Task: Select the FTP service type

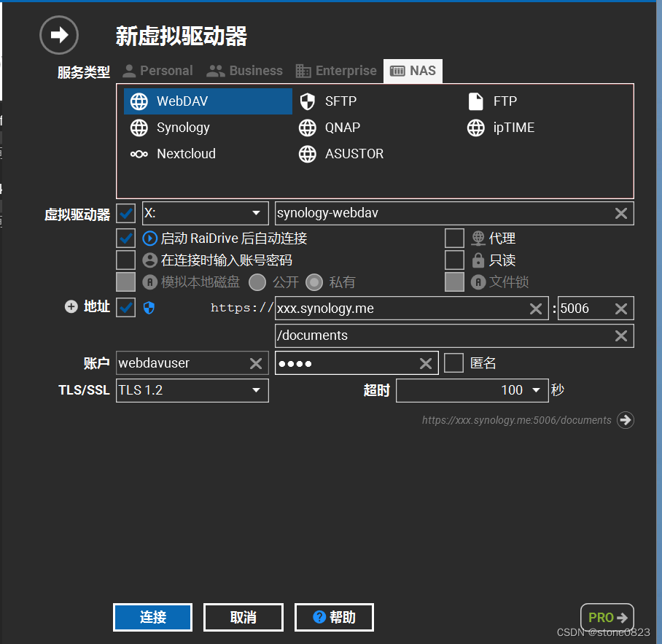Action: [492, 101]
